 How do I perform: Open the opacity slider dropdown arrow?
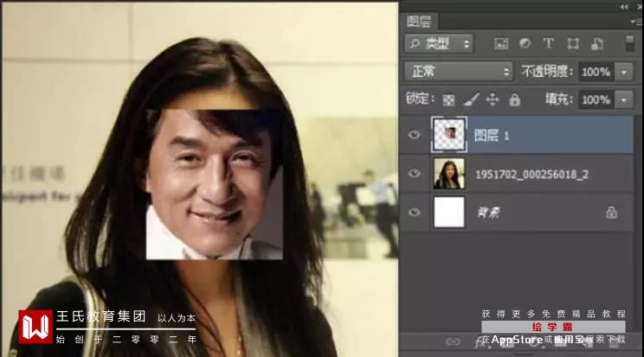point(624,73)
